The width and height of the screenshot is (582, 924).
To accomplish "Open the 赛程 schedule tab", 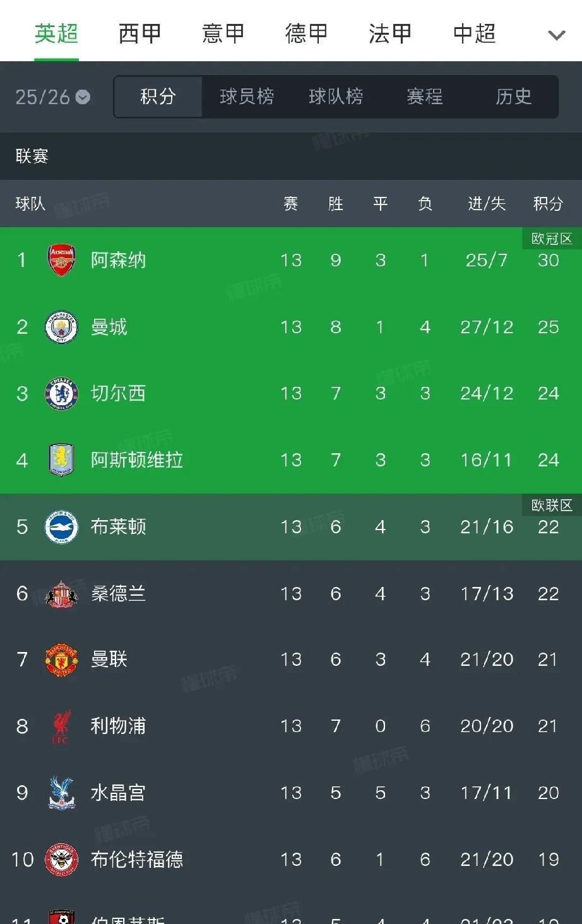I will pyautogui.click(x=425, y=97).
